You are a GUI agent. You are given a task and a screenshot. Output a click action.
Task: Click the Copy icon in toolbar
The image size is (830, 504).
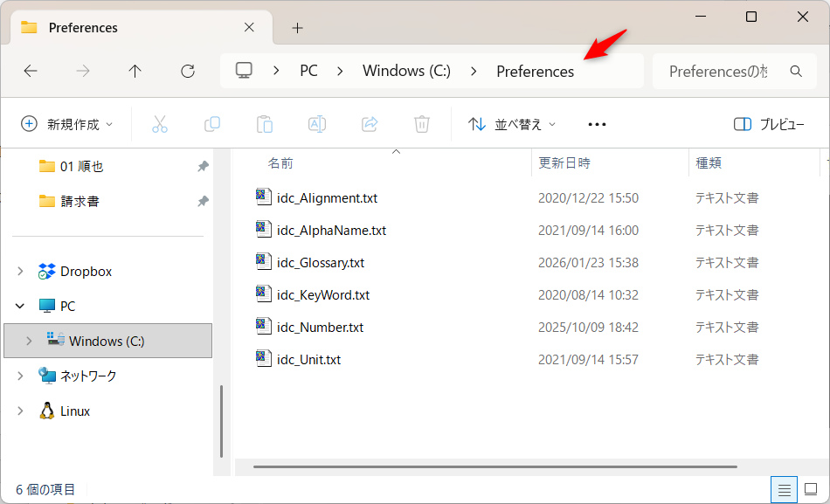211,124
